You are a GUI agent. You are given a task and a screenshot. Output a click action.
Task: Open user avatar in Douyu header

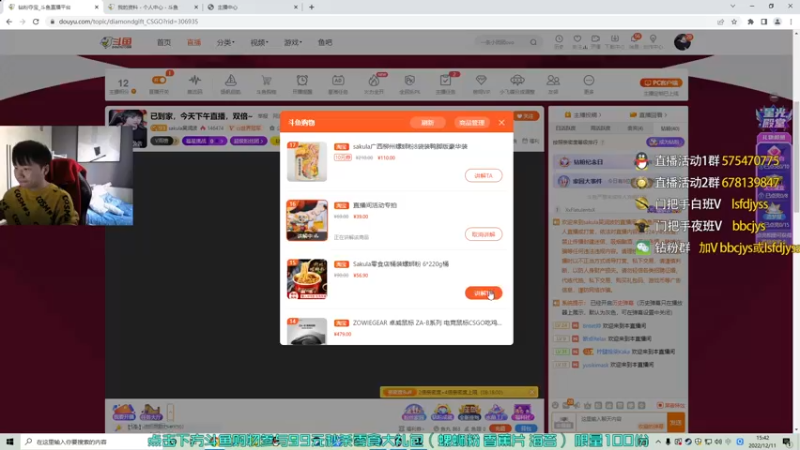point(682,42)
